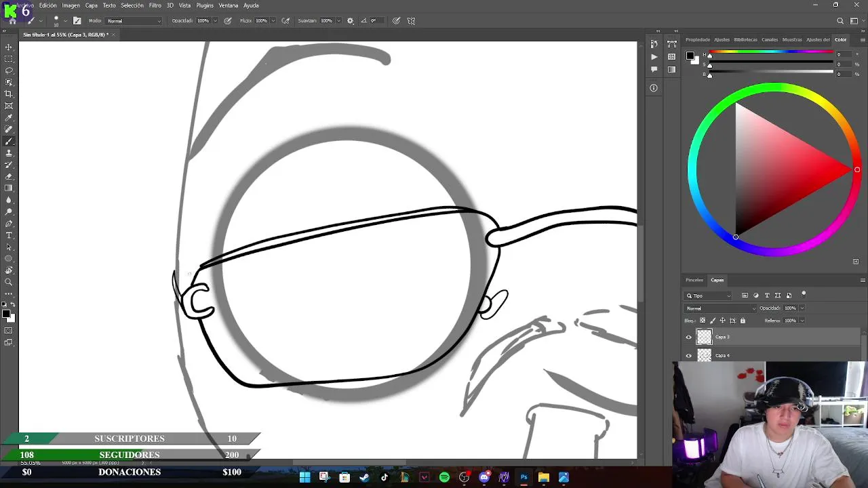Toggle type layer filter
This screenshot has height=488, width=868.
coord(767,296)
